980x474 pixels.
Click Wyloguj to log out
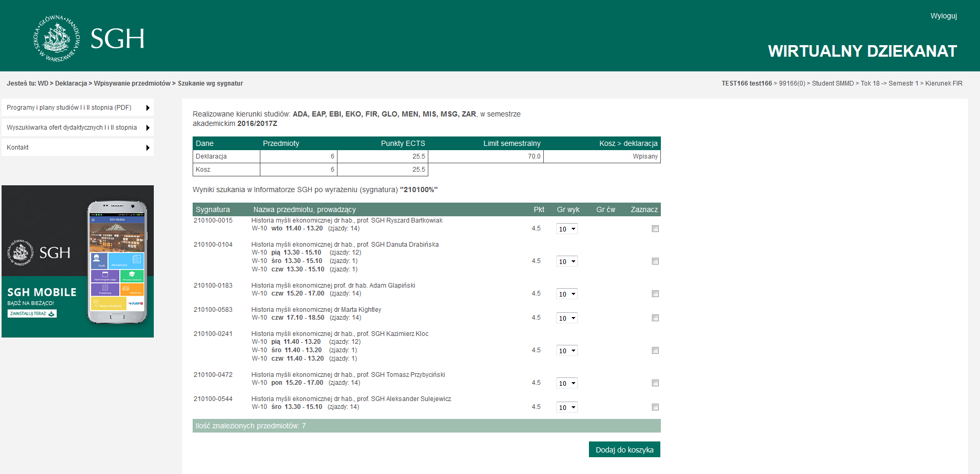click(x=943, y=16)
